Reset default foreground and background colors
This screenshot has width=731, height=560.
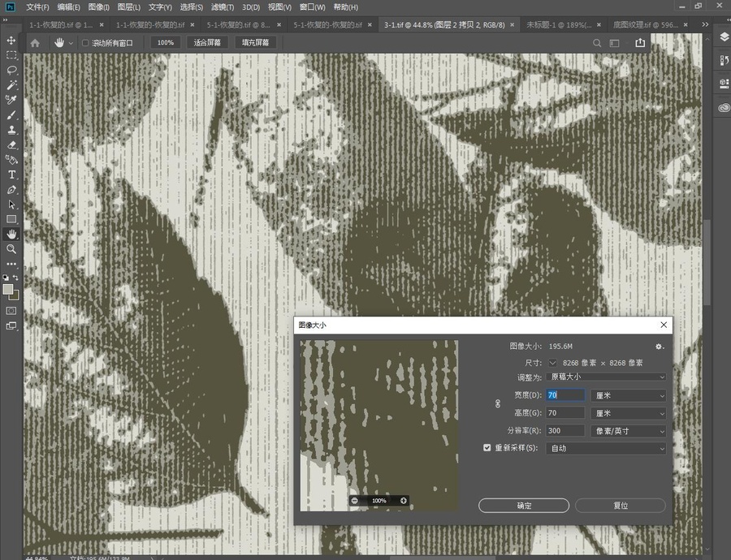pos(6,278)
